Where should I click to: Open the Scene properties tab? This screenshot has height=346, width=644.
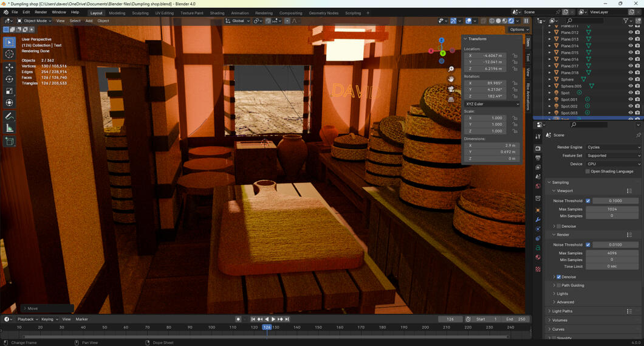coord(538,177)
